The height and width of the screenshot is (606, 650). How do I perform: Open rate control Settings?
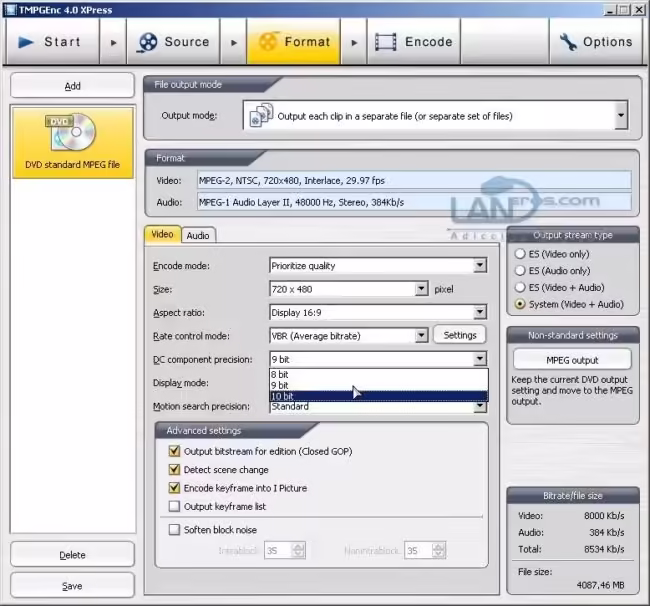tap(460, 335)
